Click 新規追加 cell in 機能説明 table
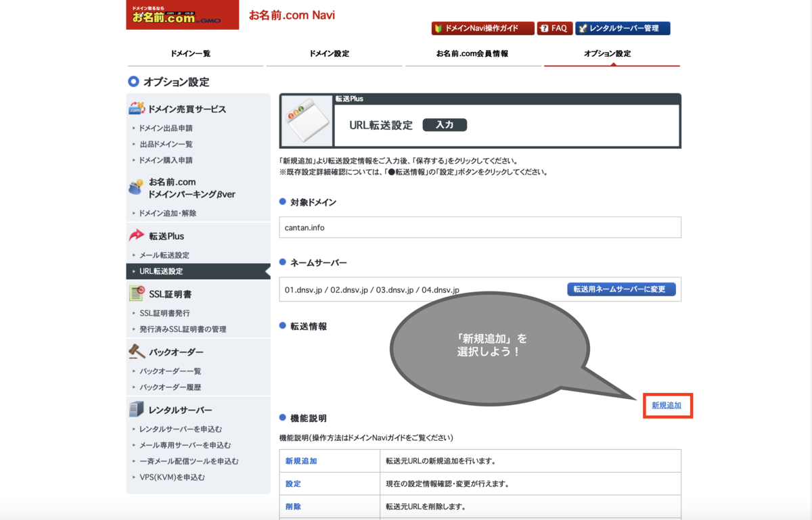 pos(329,461)
